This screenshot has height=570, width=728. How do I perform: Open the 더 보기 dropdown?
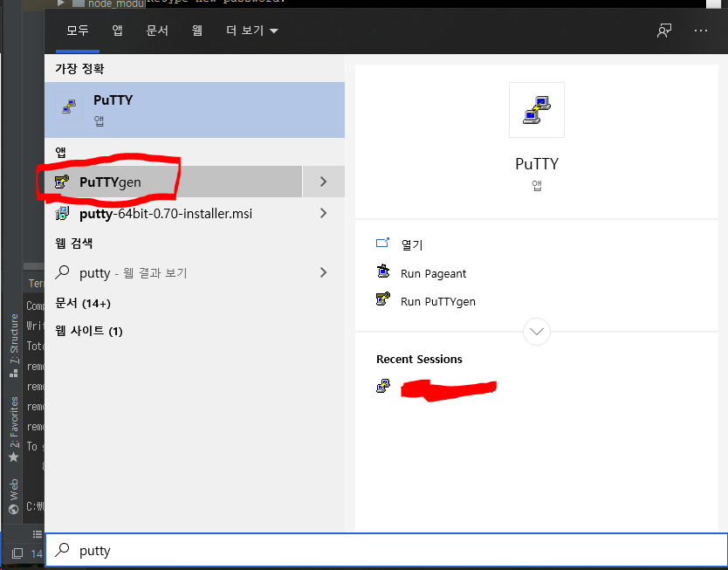point(251,31)
